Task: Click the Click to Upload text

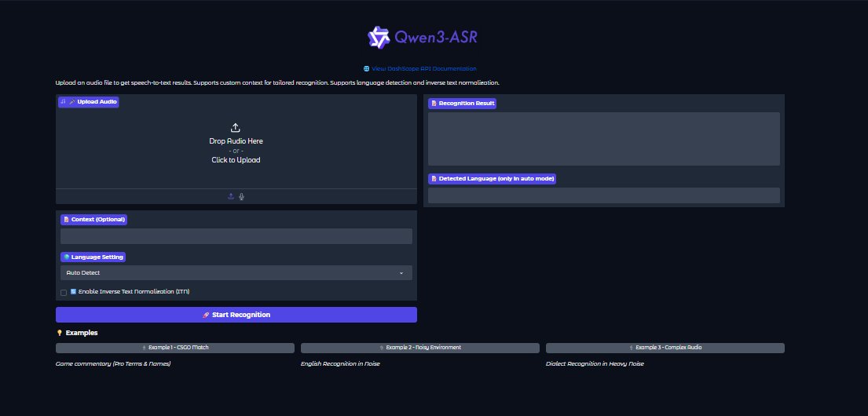Action: coord(236,160)
